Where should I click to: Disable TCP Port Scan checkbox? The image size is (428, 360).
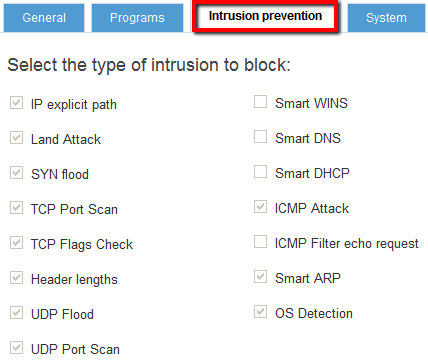pos(16,208)
